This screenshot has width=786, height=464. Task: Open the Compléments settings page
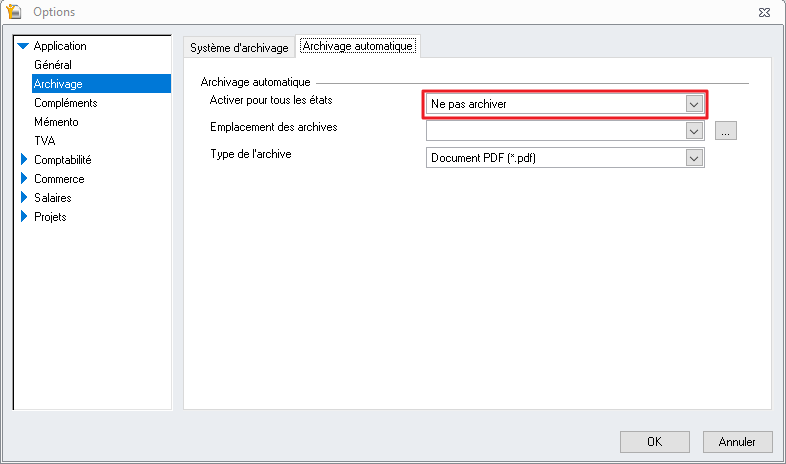(x=65, y=103)
